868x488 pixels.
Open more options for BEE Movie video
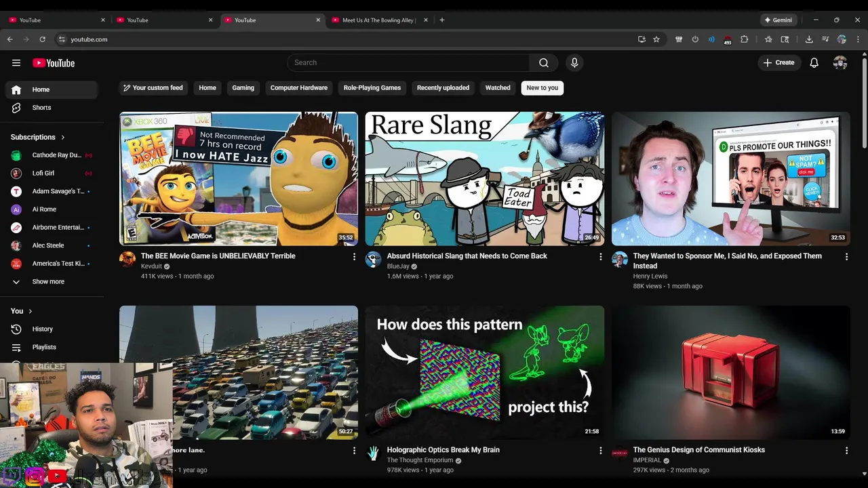(354, 257)
